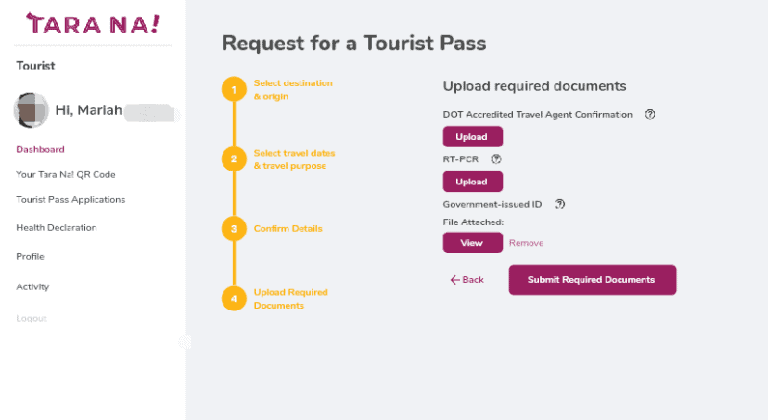
Task: Click step 3 circle in progress tracker
Action: pyautogui.click(x=233, y=229)
